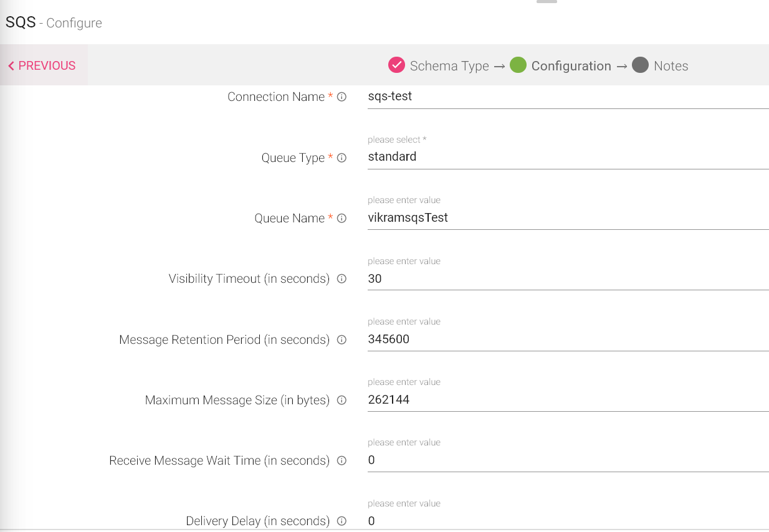Focus the Queue Name text field

[x=567, y=218]
